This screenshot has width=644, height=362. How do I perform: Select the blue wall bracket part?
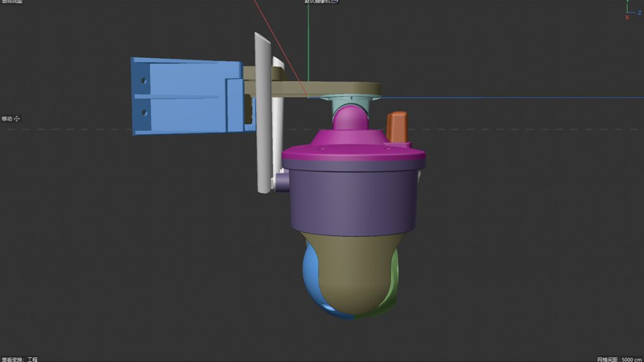[187, 96]
